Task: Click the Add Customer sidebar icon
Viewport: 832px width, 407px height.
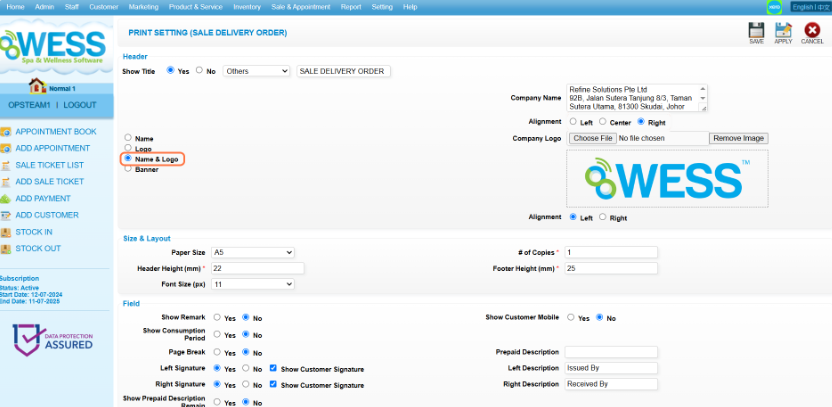Action: 7,215
